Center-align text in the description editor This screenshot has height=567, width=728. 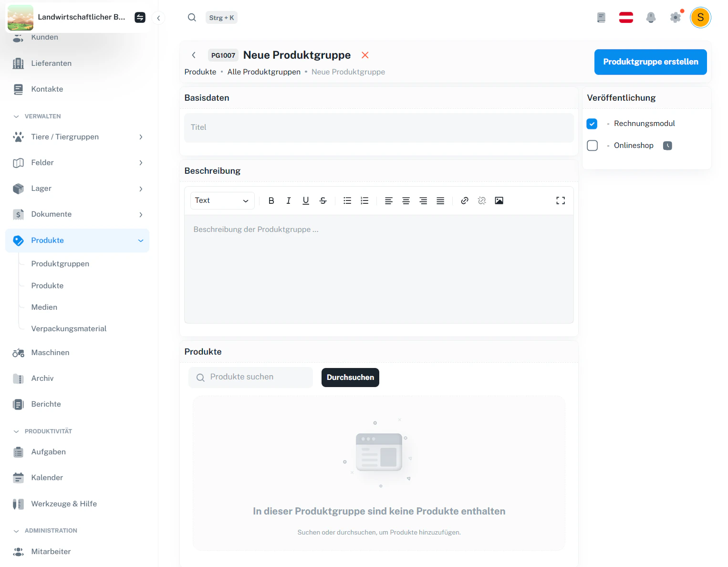point(406,200)
